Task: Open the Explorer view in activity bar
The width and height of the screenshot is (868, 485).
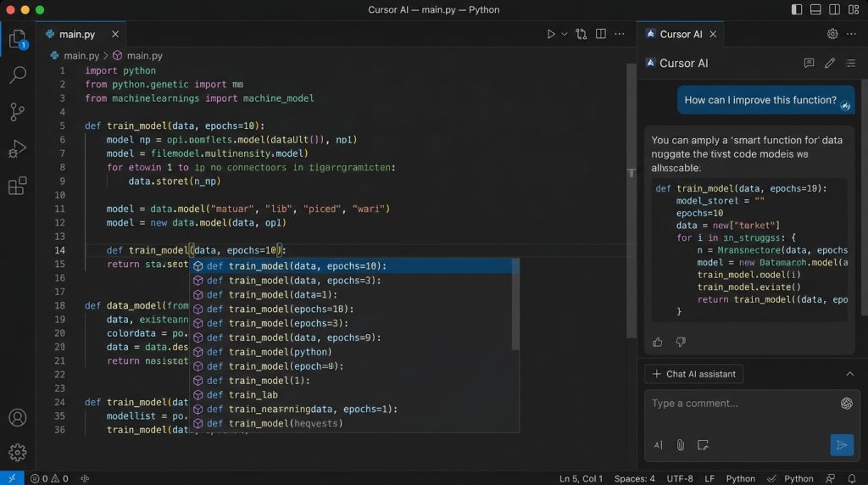Action: [18, 39]
